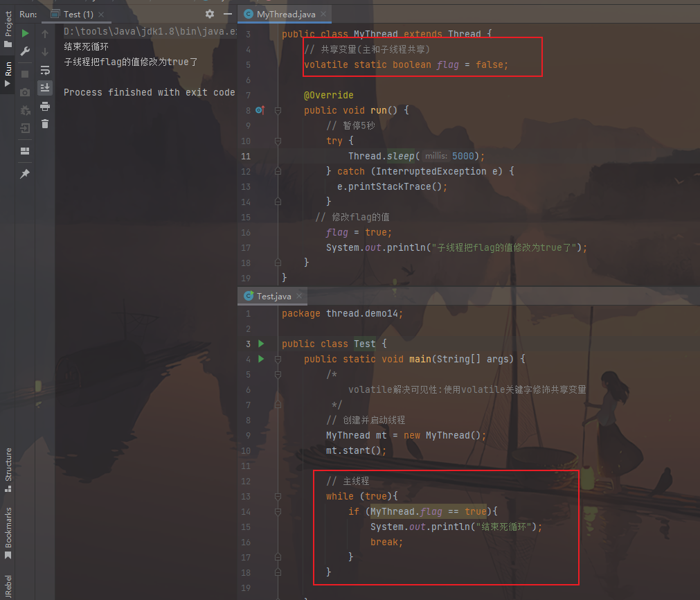Close the Test (1) run tab
700x600 pixels.
click(x=103, y=14)
